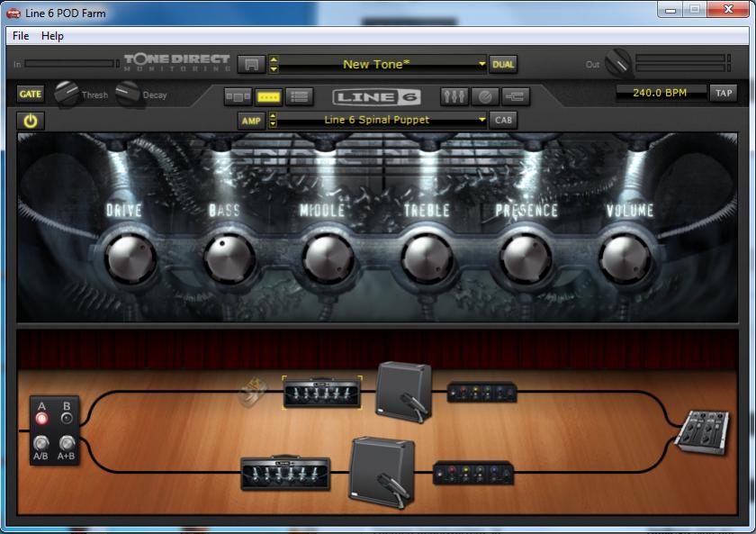Click the Drive knob on the amp
Image resolution: width=756 pixels, height=534 pixels.
pyautogui.click(x=130, y=258)
